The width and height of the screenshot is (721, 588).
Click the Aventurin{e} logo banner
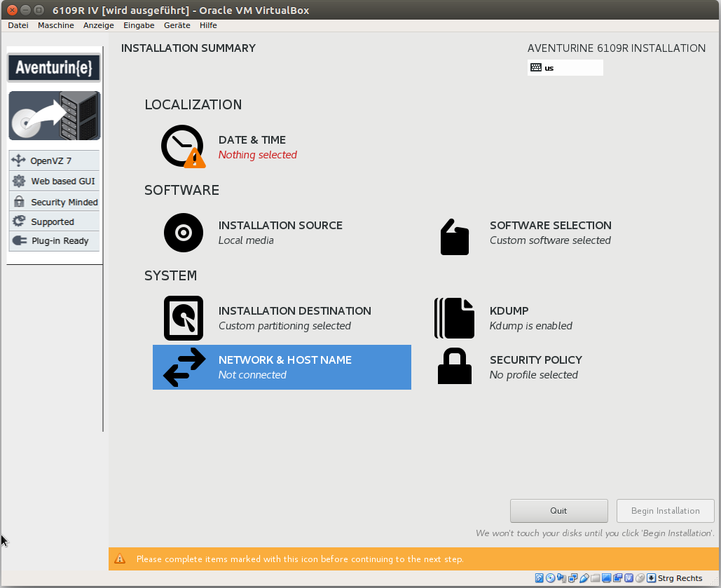(54, 68)
